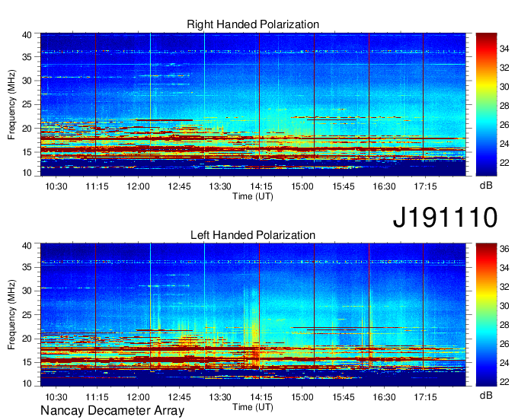Click the "12:45" tick on right-handed plot
Image resolution: width=518 pixels, height=420 pixels.
[x=179, y=186]
